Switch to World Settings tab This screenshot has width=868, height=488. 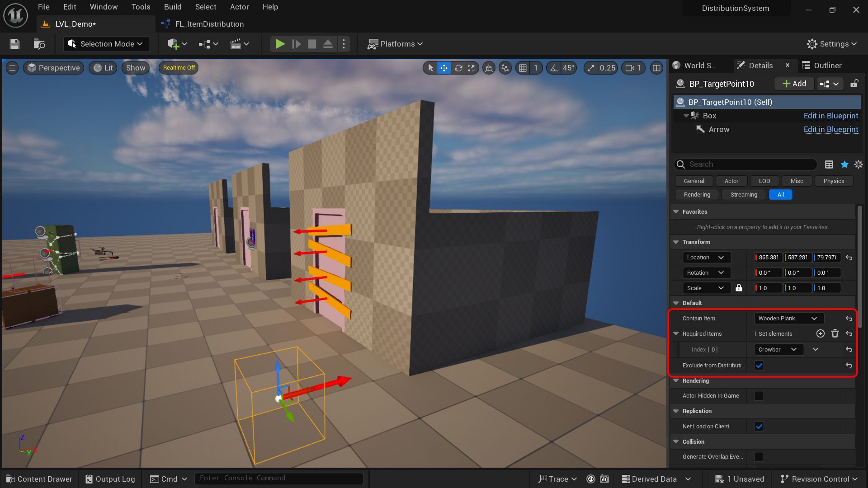tap(695, 66)
